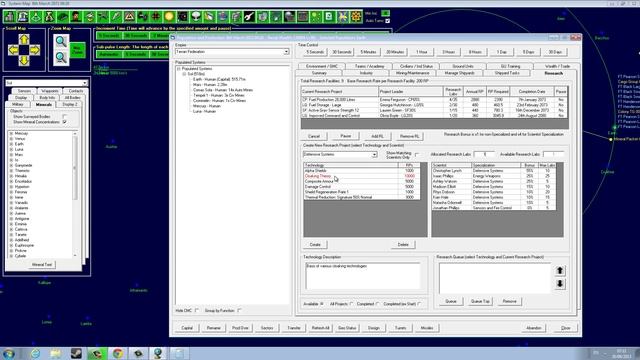This screenshot has width=640, height=360.
Task: Move research queue item up with arrow
Action: [560, 271]
